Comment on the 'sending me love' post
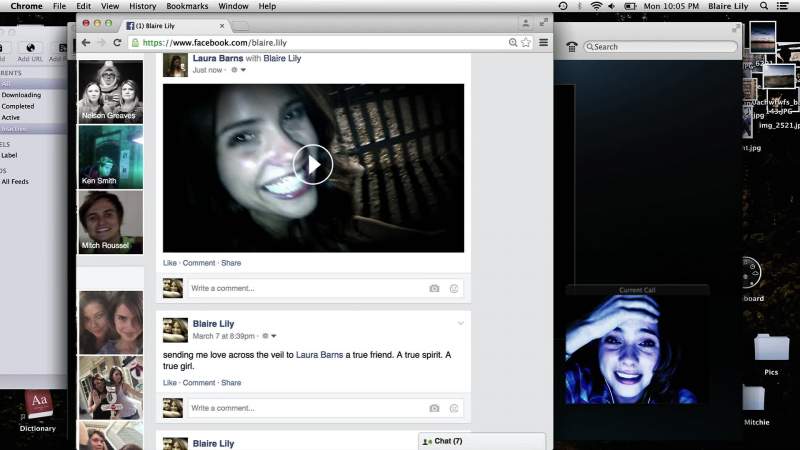The width and height of the screenshot is (800, 450). tap(199, 383)
